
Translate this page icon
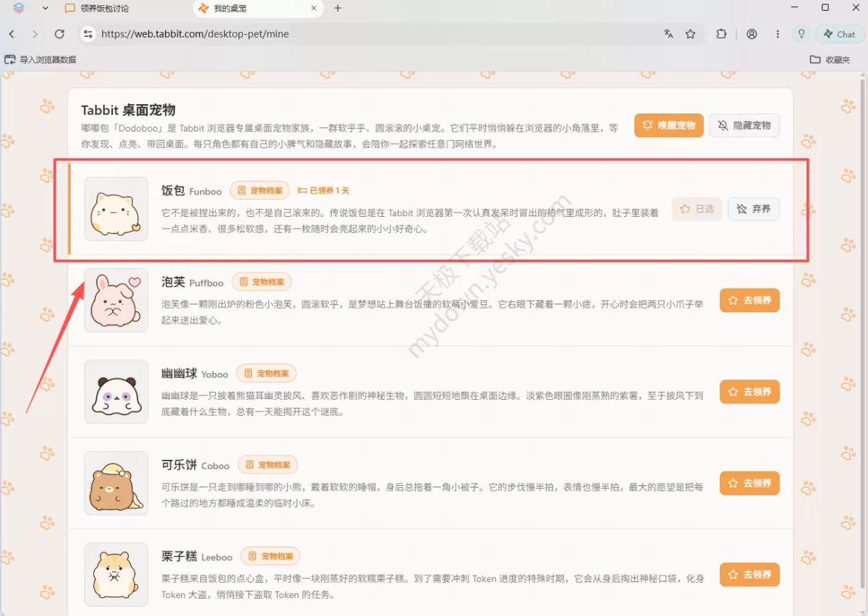click(669, 34)
